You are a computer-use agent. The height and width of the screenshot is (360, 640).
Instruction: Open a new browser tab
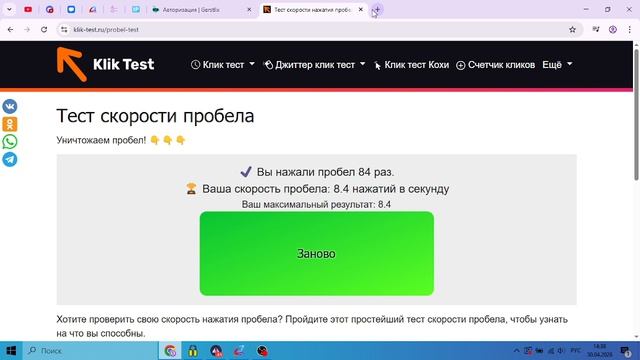pos(378,9)
